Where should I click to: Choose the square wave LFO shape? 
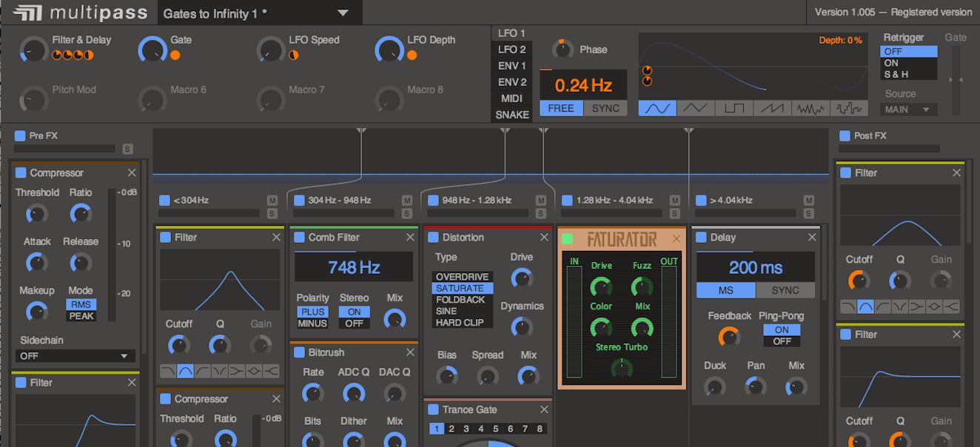coord(734,108)
